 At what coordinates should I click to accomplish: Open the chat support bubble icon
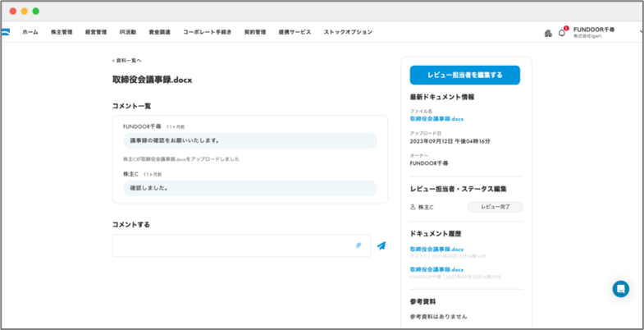pos(620,289)
